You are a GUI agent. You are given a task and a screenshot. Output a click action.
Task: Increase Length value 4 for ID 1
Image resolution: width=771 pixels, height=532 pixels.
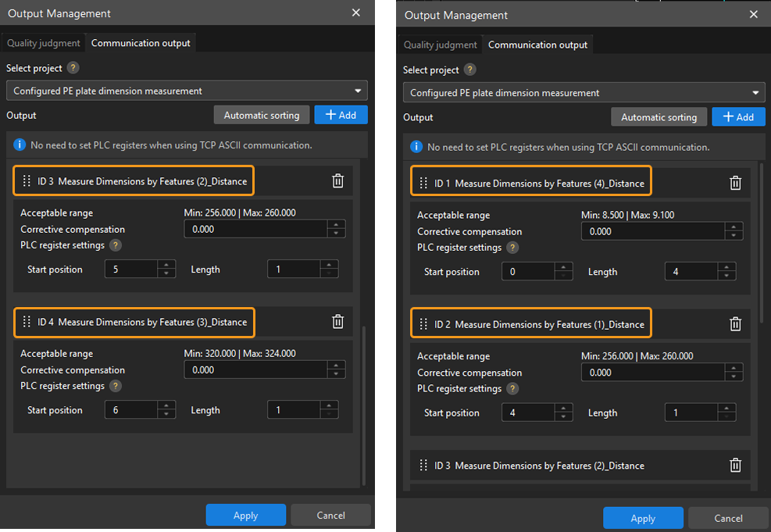(x=727, y=267)
